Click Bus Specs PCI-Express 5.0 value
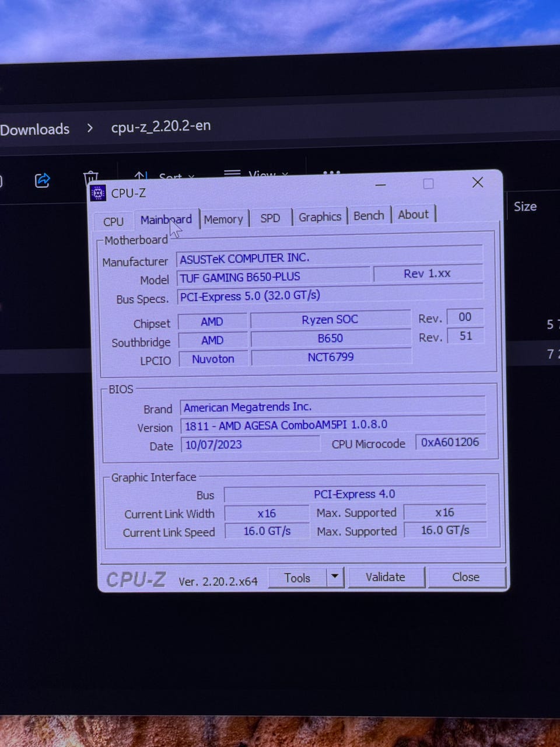Viewport: 560px width, 747px height. (x=330, y=295)
